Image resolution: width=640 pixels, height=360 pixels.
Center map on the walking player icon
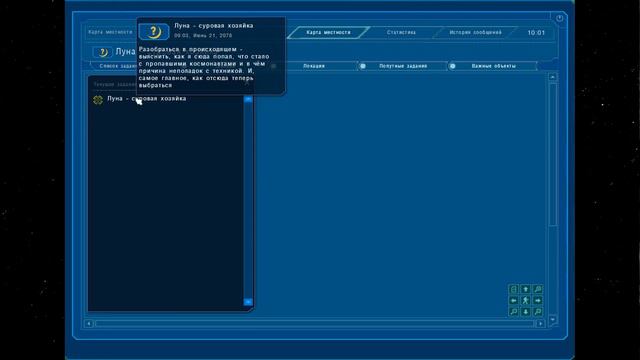pos(526,300)
